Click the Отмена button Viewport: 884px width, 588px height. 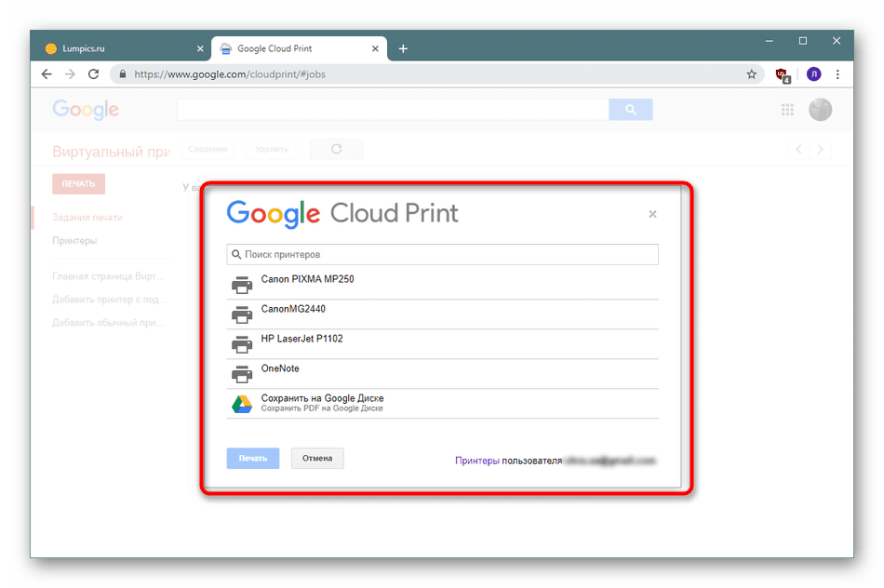317,459
